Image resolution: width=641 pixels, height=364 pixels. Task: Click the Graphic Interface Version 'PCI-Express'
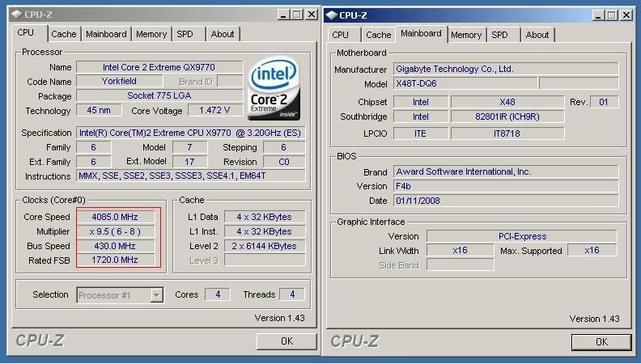pos(522,236)
